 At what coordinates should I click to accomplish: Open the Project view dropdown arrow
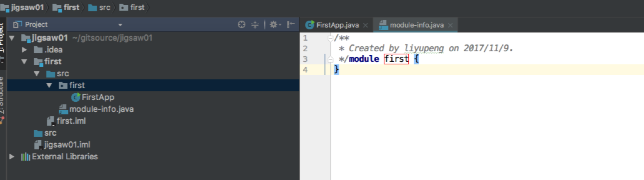[x=120, y=25]
